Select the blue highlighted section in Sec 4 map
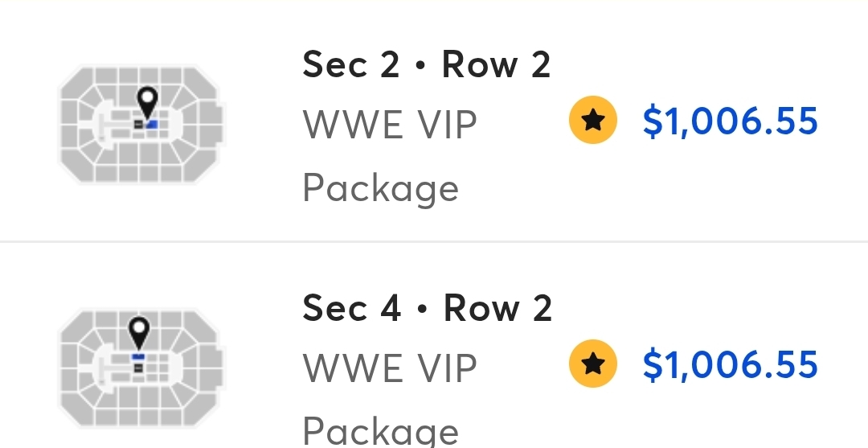Viewport: 868px width, 448px height. coord(138,357)
